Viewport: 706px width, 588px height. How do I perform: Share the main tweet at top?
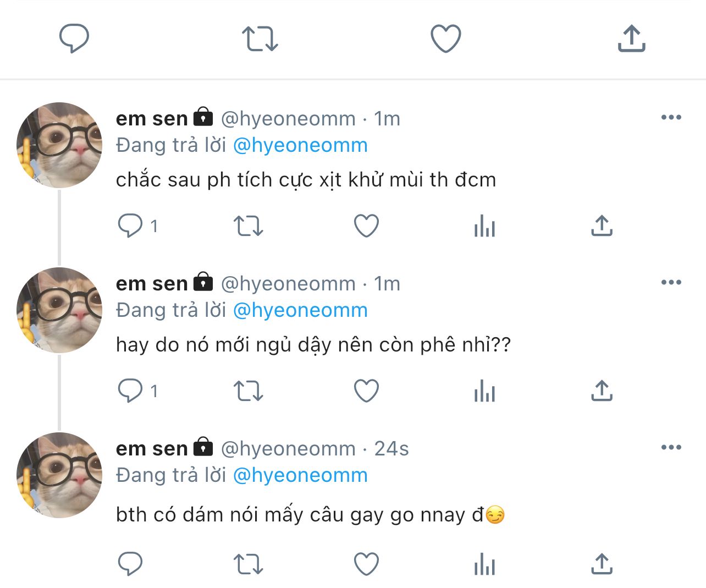pos(631,39)
